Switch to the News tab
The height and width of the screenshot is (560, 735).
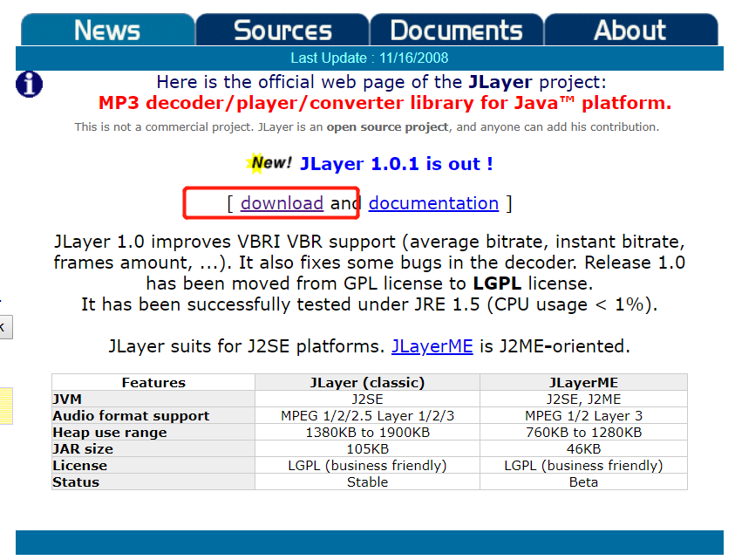107,29
